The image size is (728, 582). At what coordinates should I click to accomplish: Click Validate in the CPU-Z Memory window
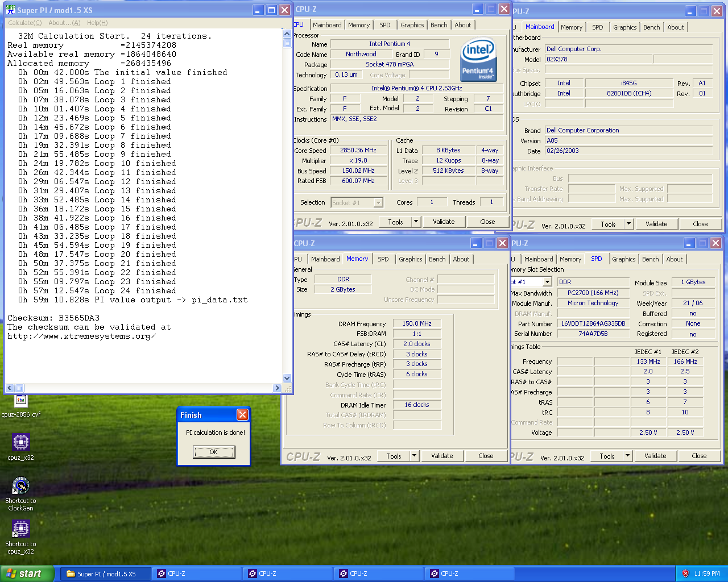pos(442,456)
